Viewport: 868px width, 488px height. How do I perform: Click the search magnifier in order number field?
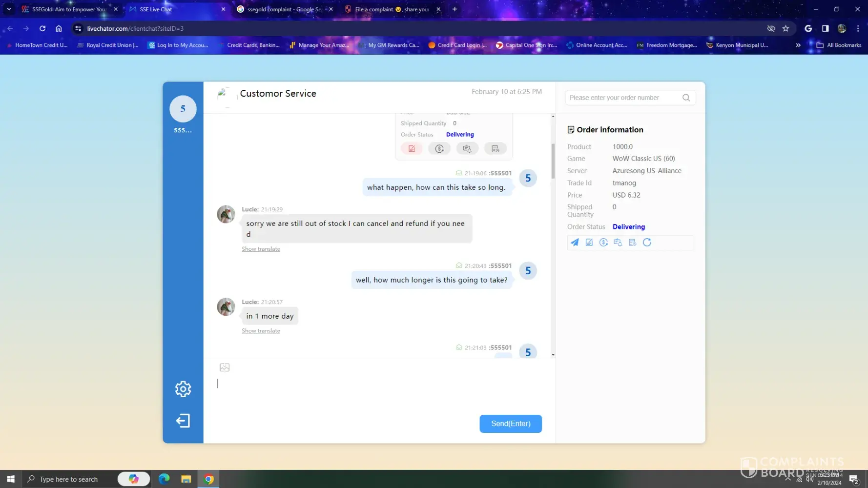(x=686, y=98)
